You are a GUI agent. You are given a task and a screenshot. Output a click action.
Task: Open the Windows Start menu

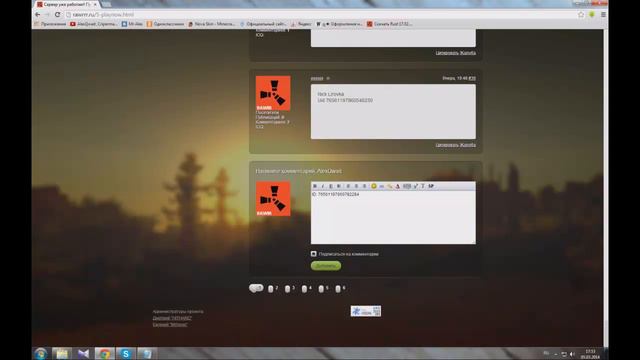(x=41, y=353)
